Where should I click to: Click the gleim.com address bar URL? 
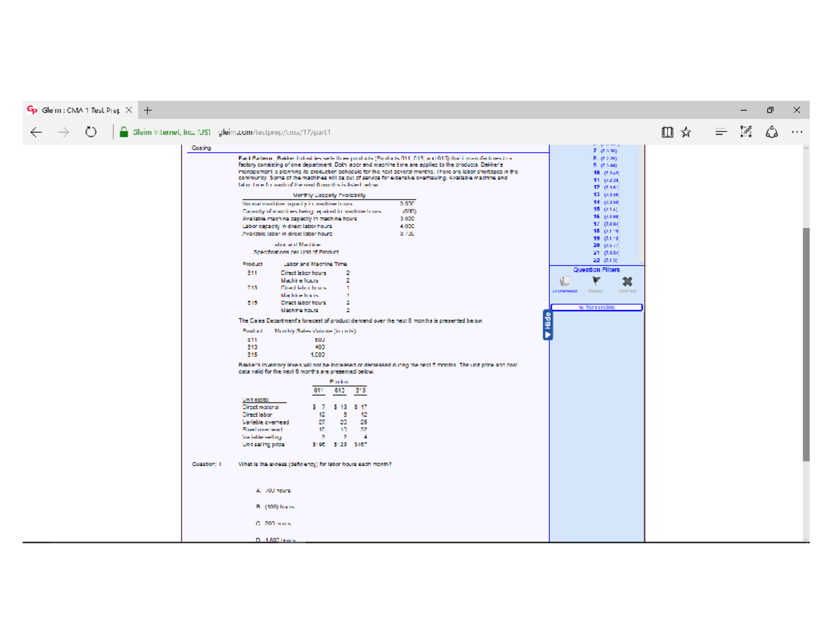tap(273, 132)
